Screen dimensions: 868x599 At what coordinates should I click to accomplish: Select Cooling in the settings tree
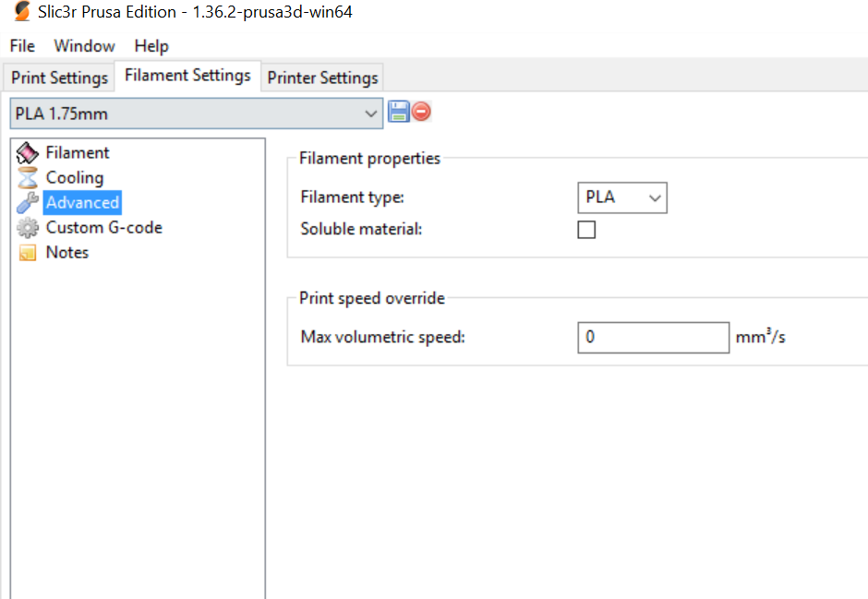tap(75, 177)
